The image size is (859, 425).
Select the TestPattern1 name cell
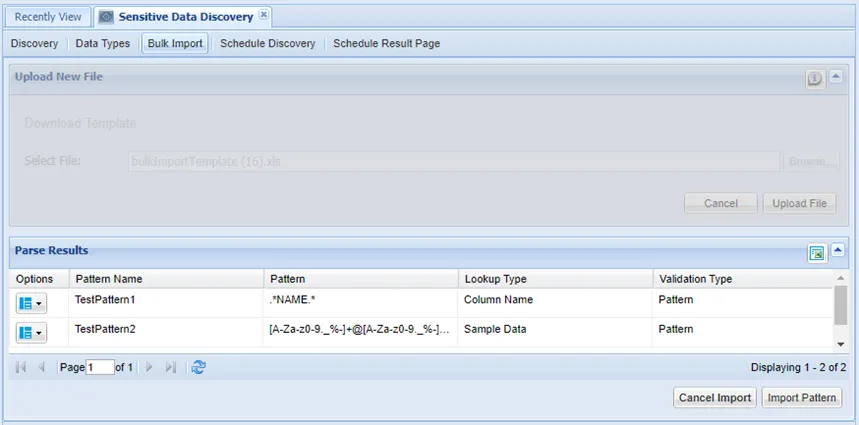click(x=167, y=303)
